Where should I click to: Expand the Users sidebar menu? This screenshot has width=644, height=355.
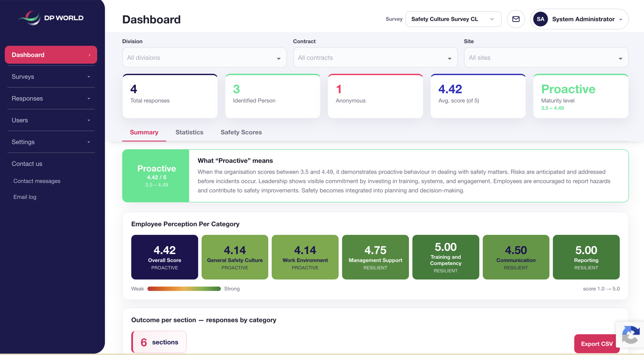pos(51,120)
